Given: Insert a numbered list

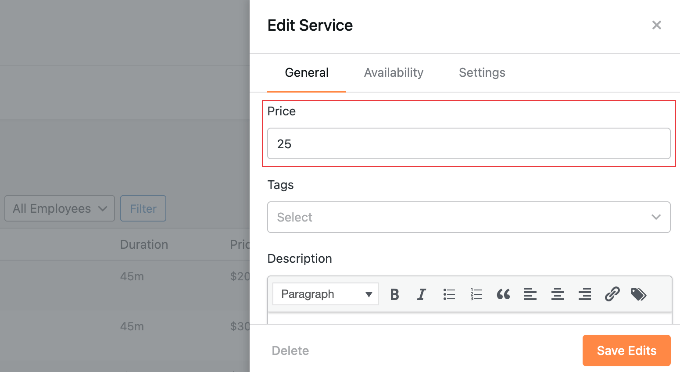Looking at the screenshot, I should [476, 294].
